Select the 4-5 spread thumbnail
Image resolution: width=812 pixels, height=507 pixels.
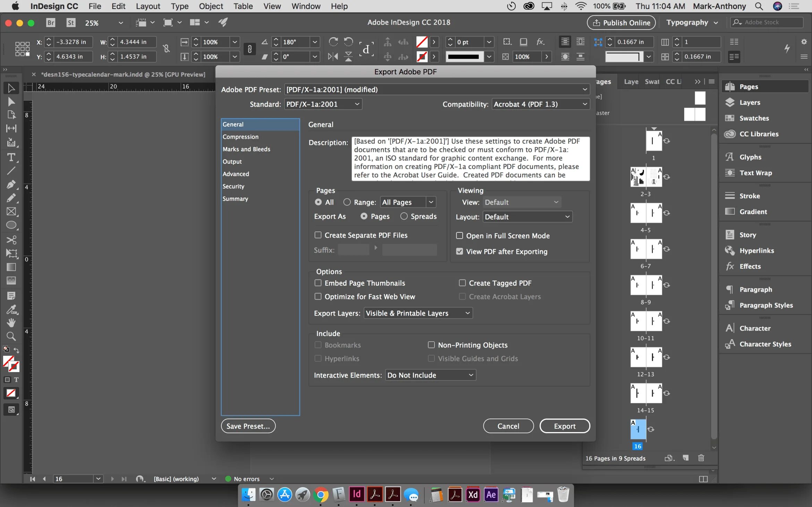click(645, 213)
